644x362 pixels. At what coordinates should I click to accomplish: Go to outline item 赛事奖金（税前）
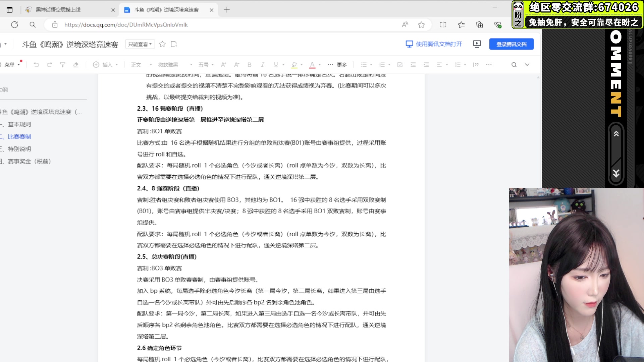point(29,162)
